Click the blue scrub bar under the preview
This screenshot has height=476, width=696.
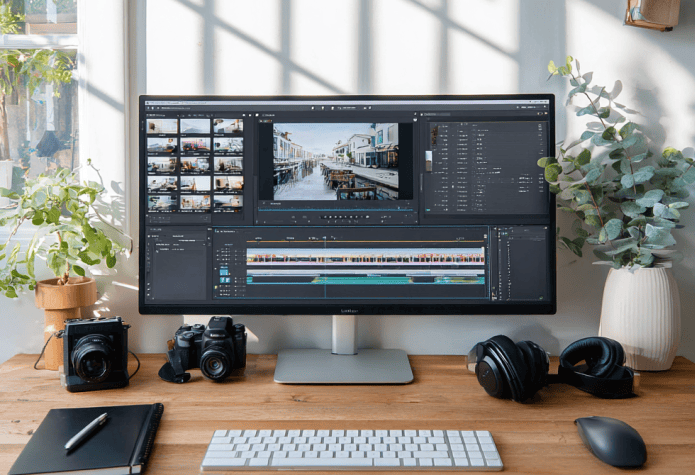click(x=336, y=210)
